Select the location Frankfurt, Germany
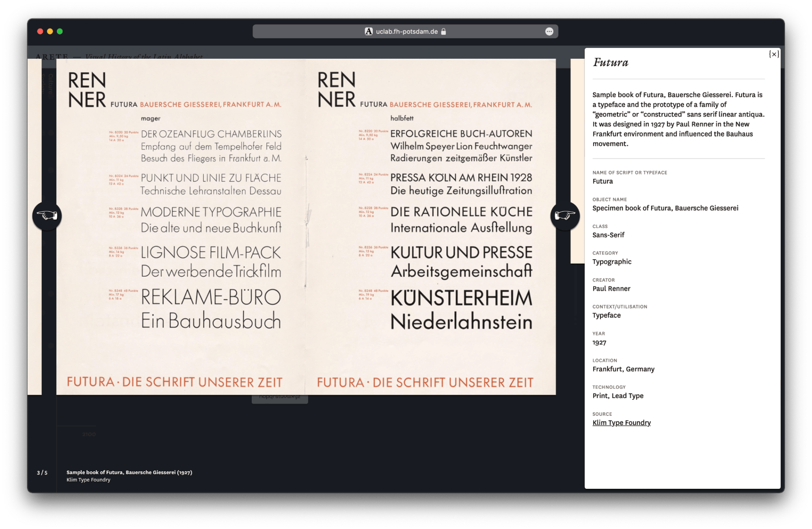 (623, 369)
